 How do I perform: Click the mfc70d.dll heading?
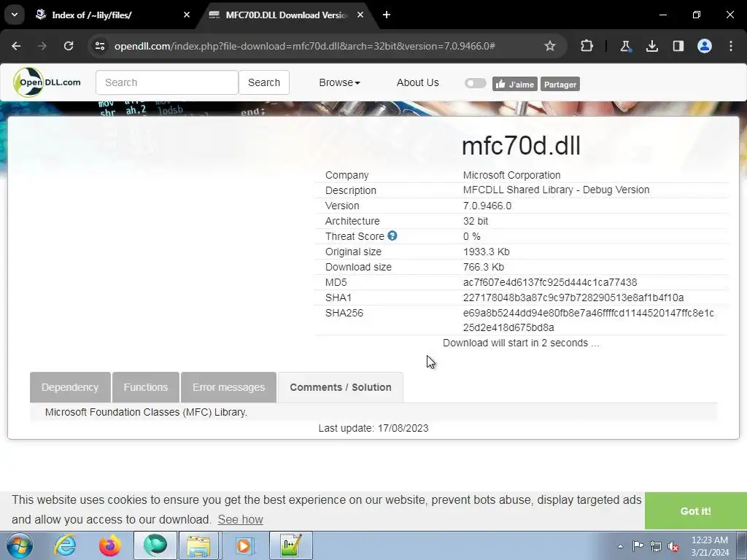[521, 145]
